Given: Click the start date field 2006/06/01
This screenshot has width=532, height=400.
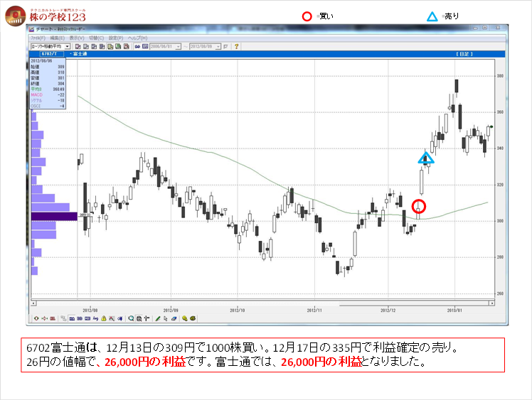Looking at the screenshot, I should point(164,46).
